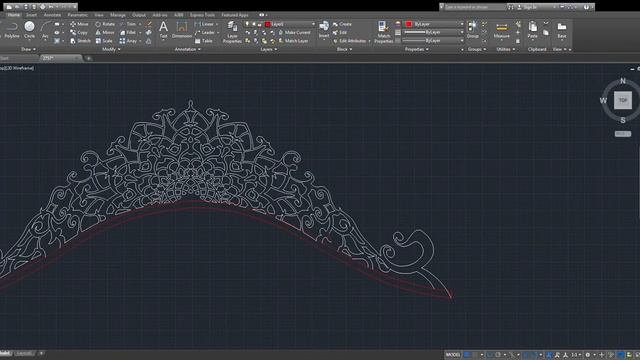
Task: Click red object color swatch in Properties
Action: 409,24
